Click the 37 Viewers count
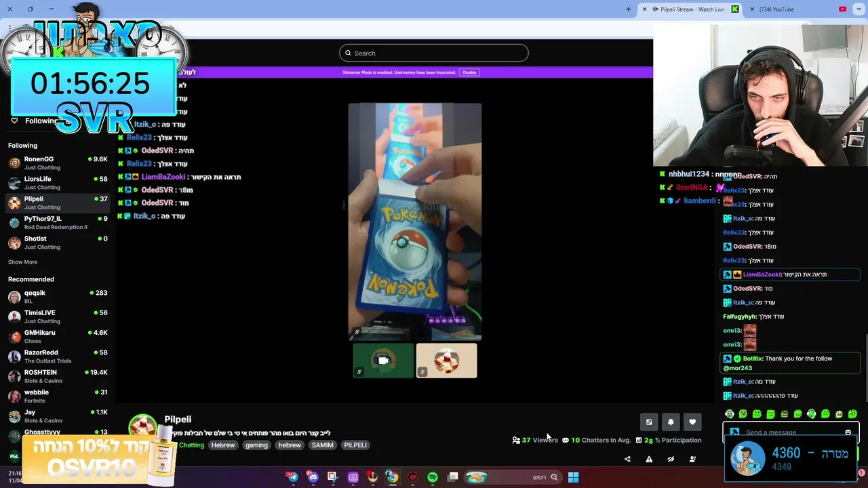 535,440
